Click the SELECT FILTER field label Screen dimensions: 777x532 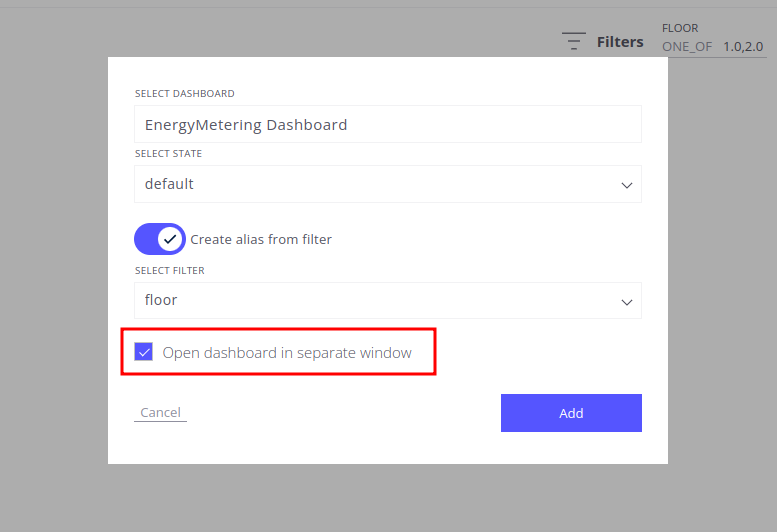[169, 270]
